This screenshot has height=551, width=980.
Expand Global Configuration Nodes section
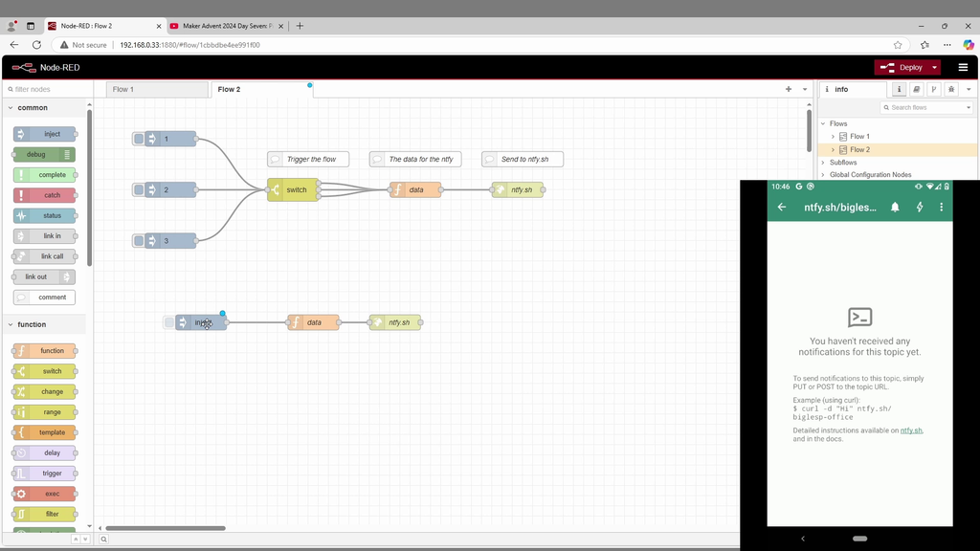point(823,175)
